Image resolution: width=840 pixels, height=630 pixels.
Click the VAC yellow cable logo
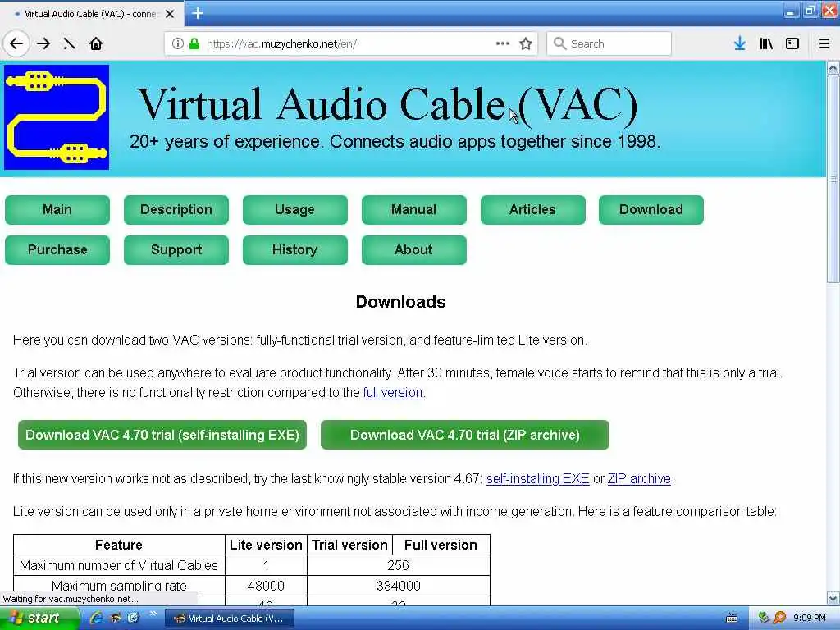coord(57,117)
